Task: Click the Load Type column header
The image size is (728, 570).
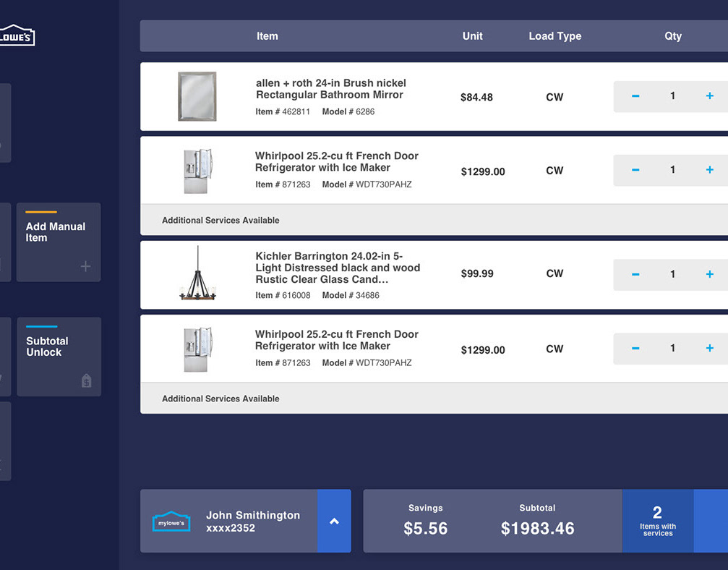Action: click(554, 36)
